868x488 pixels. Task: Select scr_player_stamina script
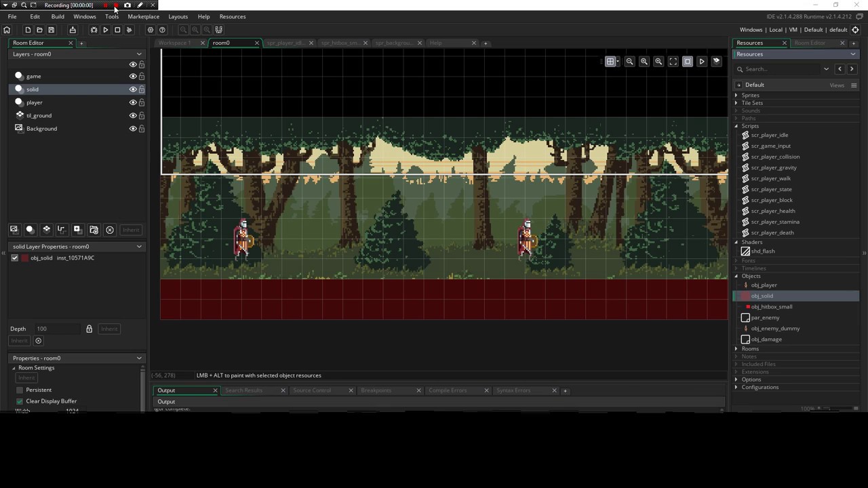[x=775, y=222]
